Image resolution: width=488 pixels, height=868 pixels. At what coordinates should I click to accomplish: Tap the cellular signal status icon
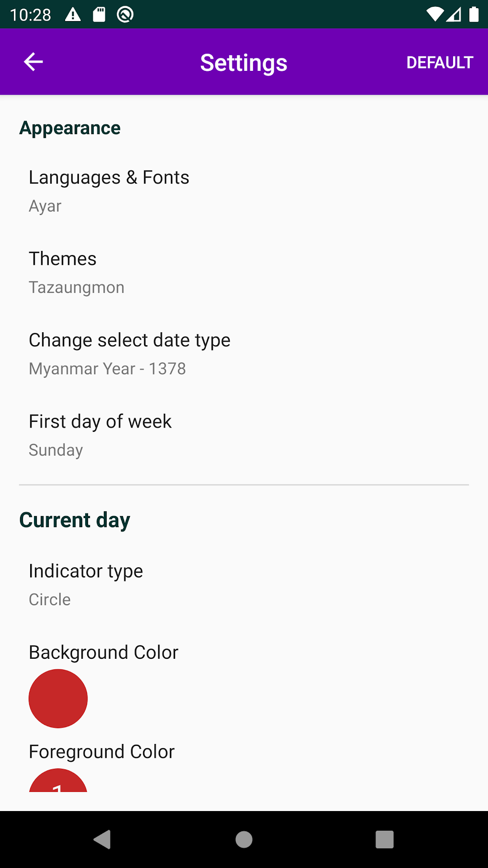454,15
